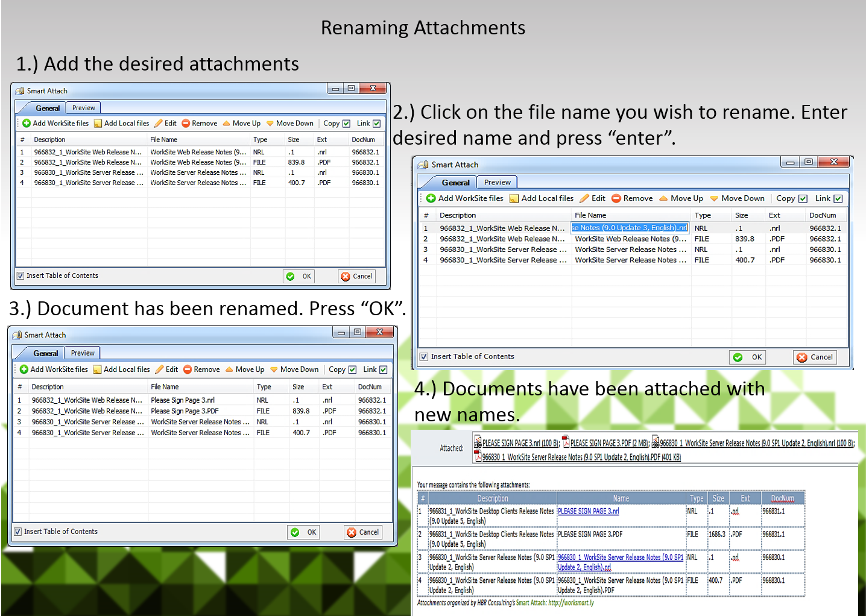Click Move Up in the step 3 dialog

pos(245,369)
